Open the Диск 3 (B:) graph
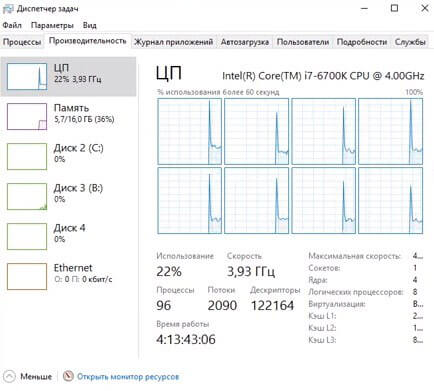Screen dimensions: 434x391 (27, 196)
